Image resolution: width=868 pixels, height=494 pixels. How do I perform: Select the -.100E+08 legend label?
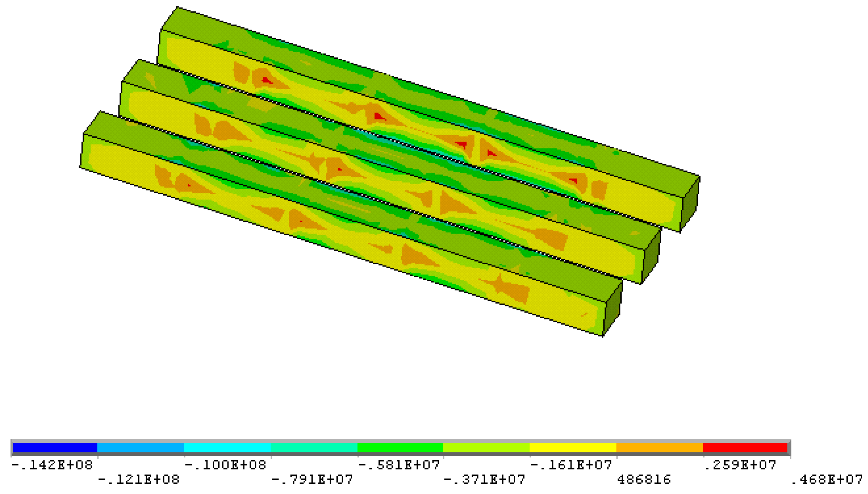tap(225, 465)
